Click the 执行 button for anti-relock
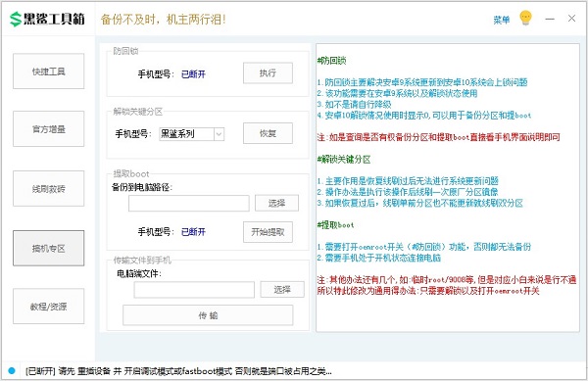The width and height of the screenshot is (588, 381). click(x=268, y=73)
